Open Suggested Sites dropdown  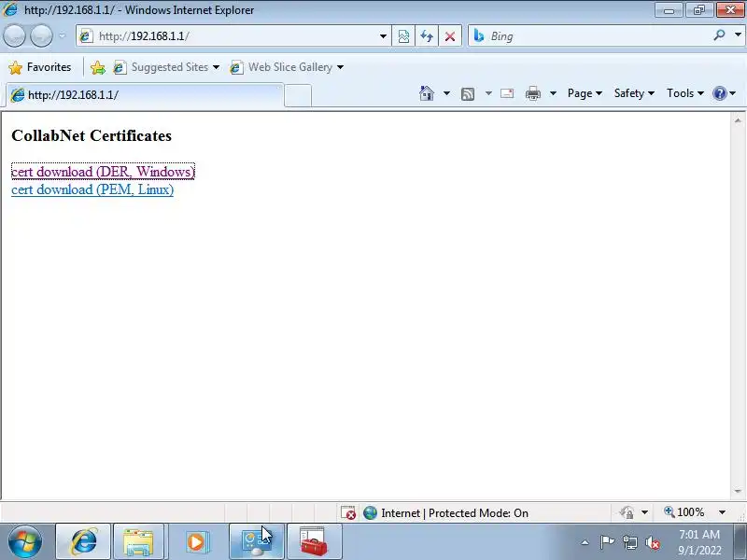pyautogui.click(x=166, y=67)
